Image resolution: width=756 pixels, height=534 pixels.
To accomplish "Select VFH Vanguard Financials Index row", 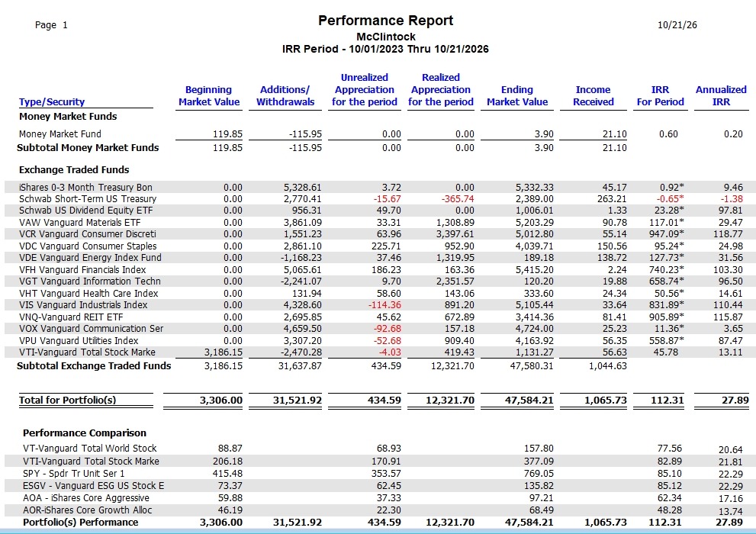I will tap(378, 269).
